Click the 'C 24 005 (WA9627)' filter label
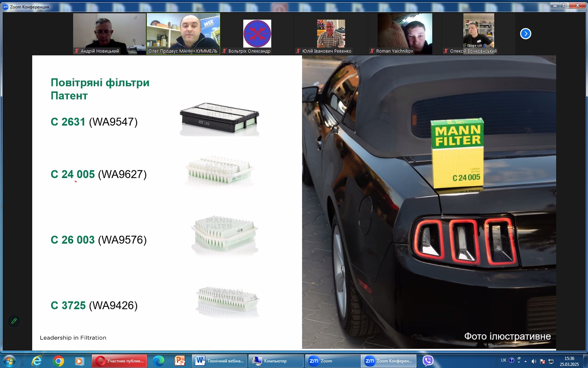 (99, 174)
